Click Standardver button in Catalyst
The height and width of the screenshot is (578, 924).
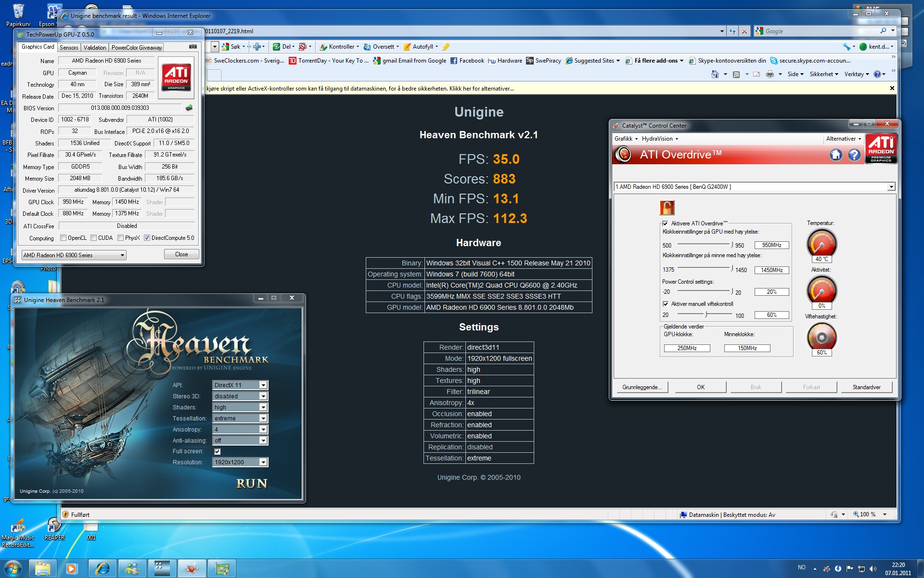coord(866,387)
